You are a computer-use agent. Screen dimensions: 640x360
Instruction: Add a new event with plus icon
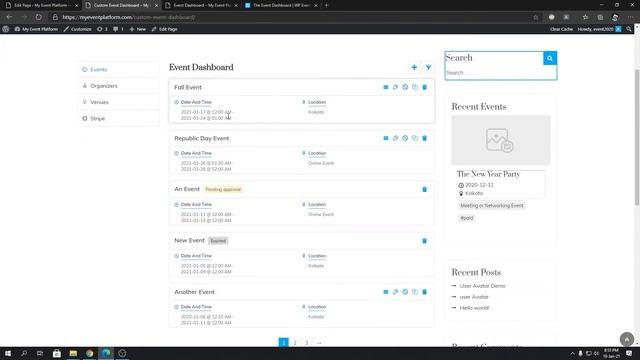(414, 67)
